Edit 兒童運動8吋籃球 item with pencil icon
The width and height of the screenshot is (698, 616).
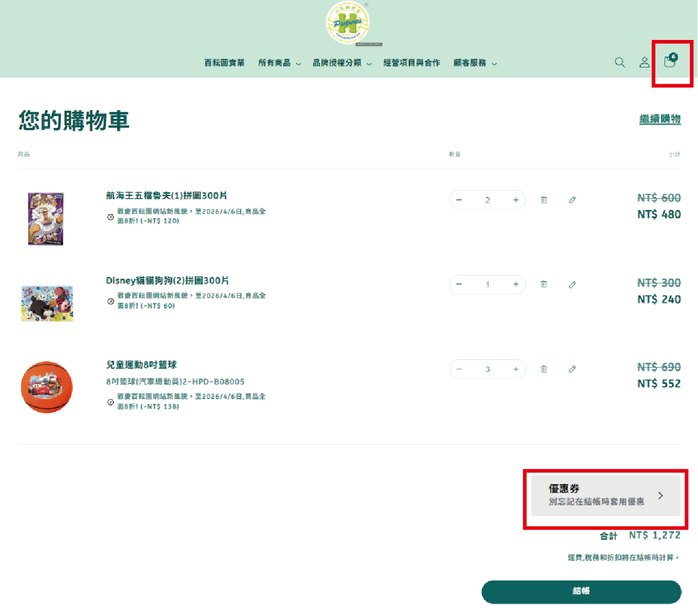coord(572,369)
